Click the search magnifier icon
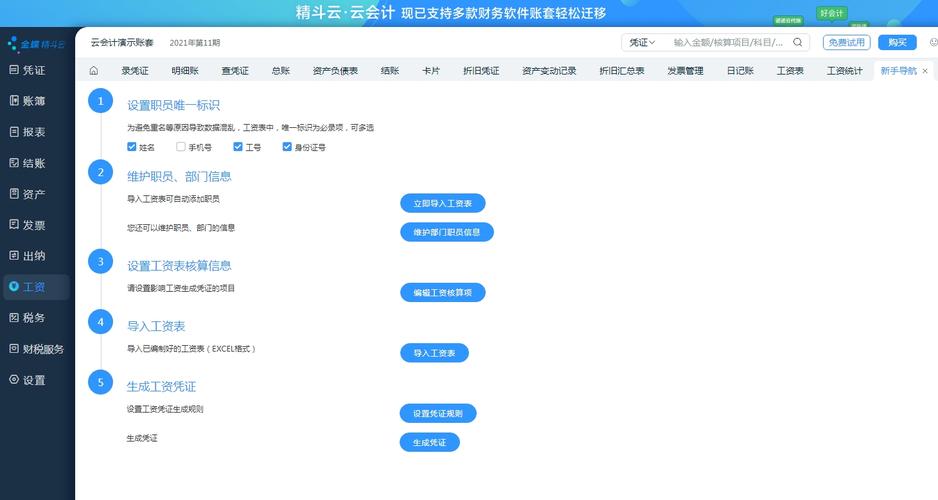938x500 pixels. pos(798,43)
